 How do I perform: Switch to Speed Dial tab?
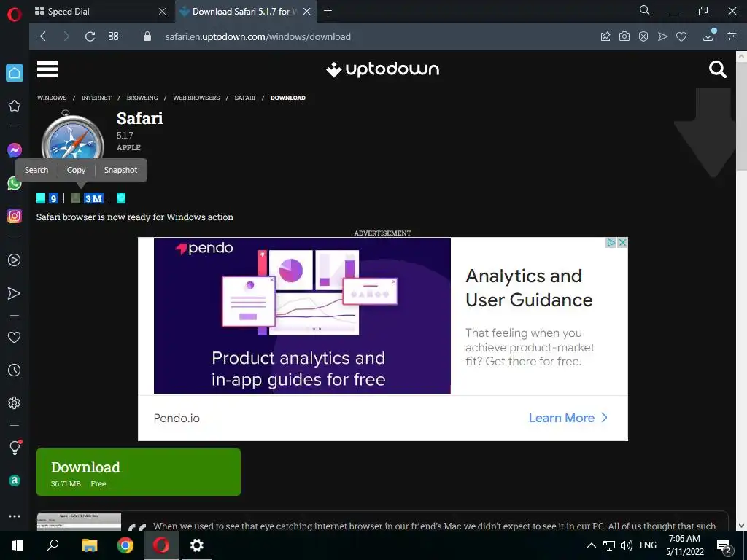coord(101,12)
